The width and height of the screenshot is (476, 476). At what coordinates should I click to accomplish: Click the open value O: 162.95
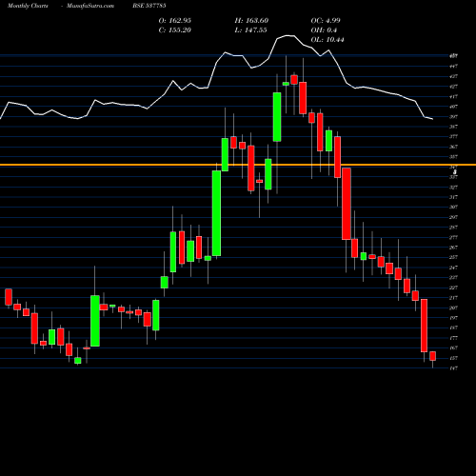[175, 21]
